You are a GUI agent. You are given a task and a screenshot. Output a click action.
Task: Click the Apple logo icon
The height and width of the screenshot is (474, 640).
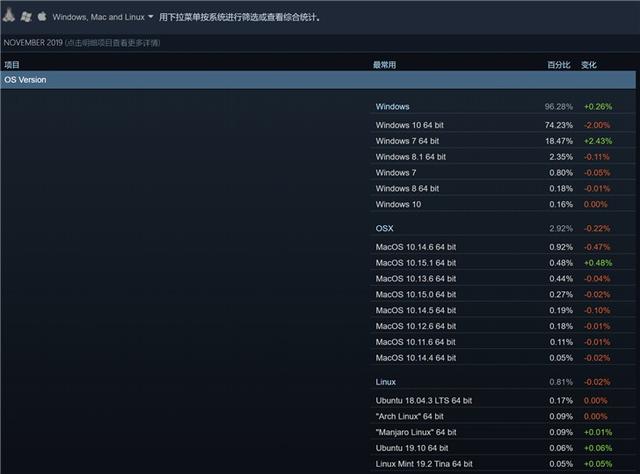42,16
